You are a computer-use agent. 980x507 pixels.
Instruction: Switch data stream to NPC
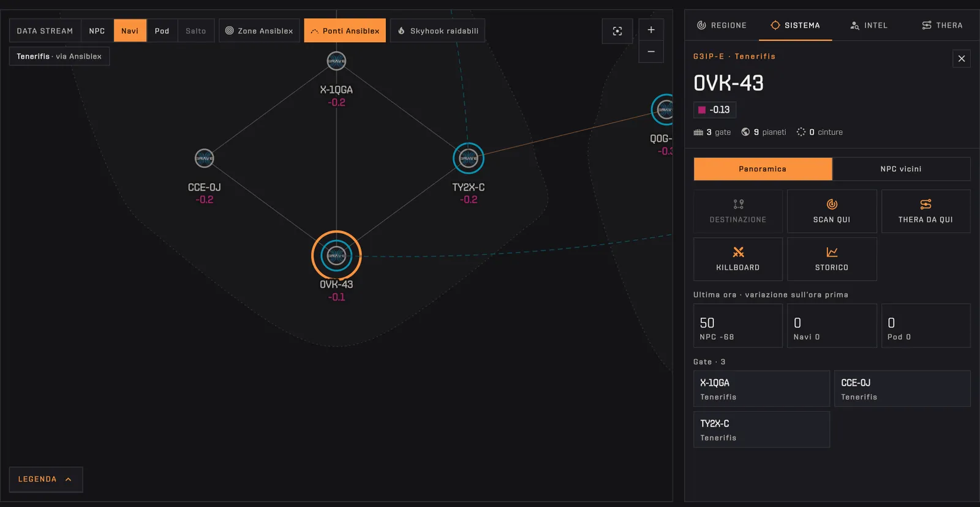[97, 31]
